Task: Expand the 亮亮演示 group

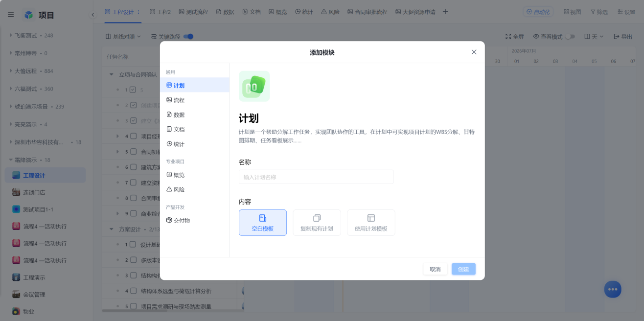Action: [x=11, y=124]
